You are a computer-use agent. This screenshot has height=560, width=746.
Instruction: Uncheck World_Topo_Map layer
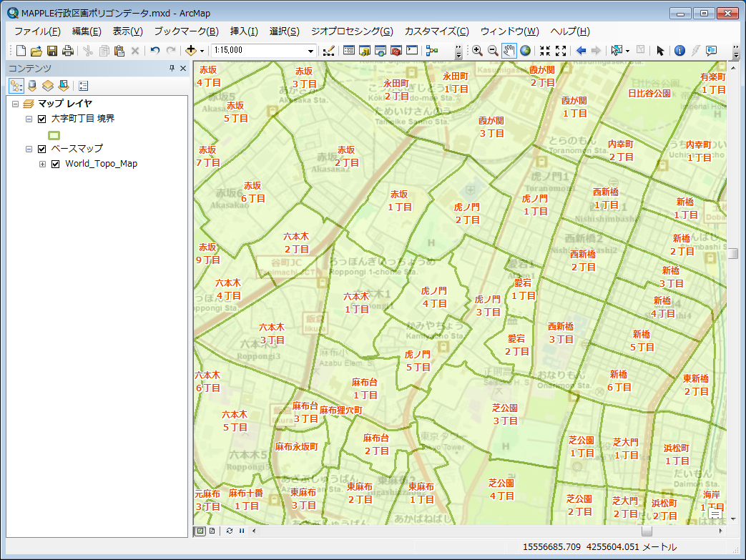(56, 164)
